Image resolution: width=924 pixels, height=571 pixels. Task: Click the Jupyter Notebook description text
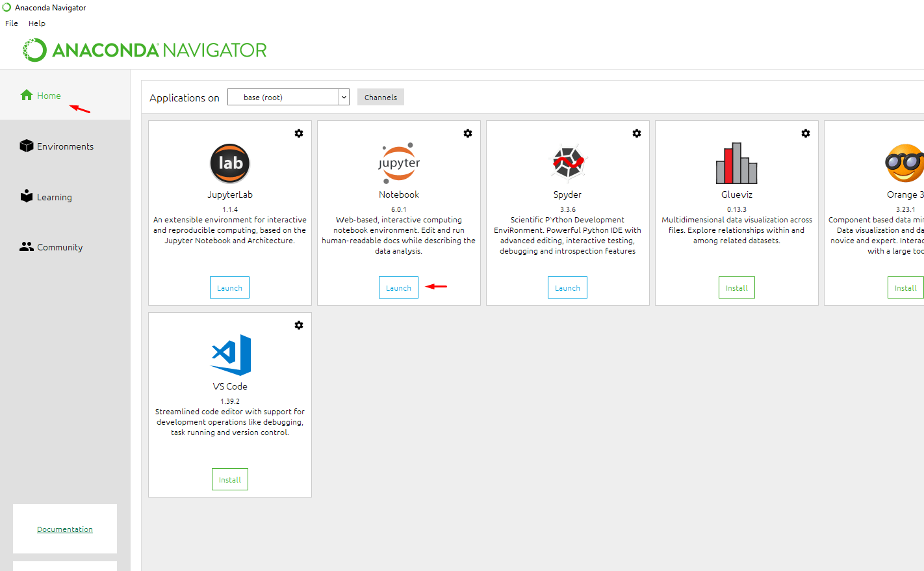coord(399,235)
